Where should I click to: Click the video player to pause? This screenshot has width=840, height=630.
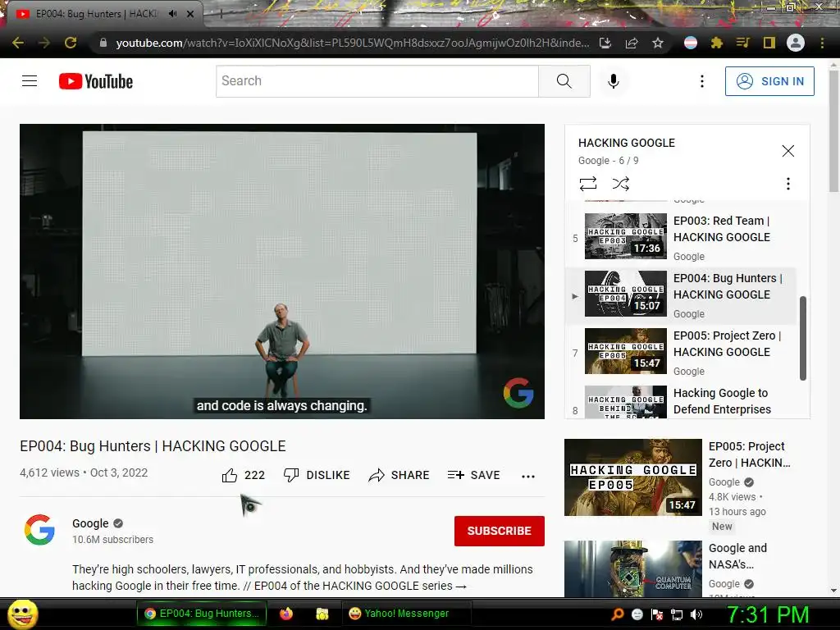[x=282, y=271]
